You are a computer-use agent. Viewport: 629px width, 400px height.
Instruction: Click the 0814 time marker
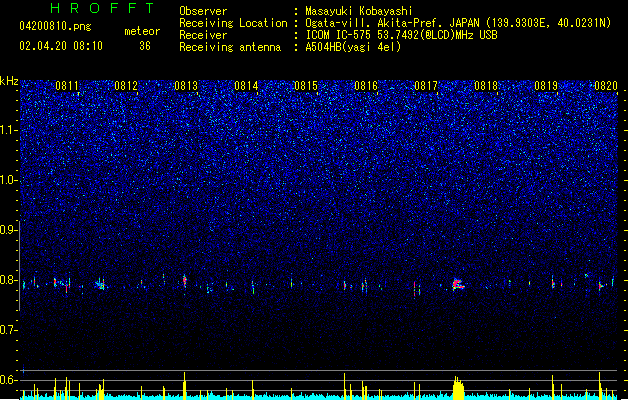pos(246,86)
